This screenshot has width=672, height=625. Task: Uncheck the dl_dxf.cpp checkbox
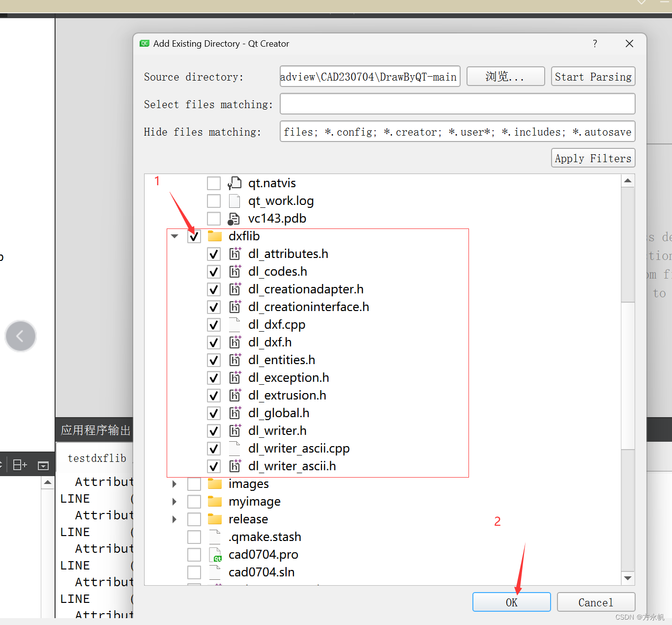214,325
